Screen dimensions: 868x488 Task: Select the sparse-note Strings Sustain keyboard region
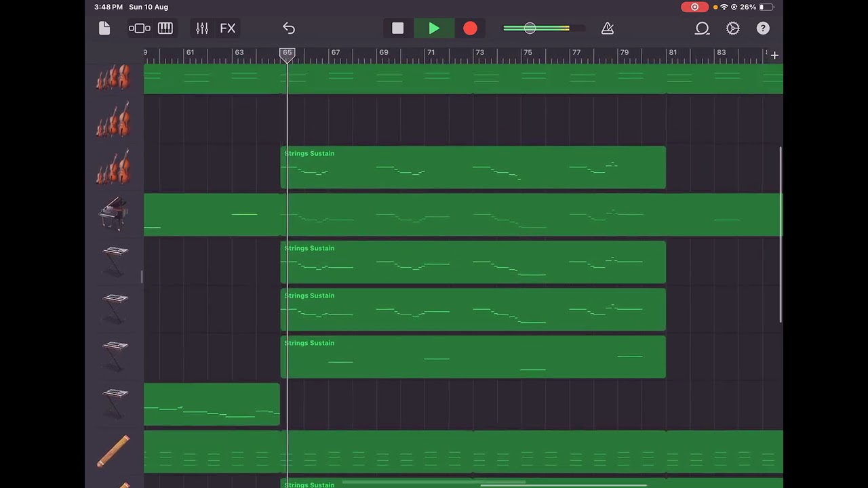(x=473, y=357)
